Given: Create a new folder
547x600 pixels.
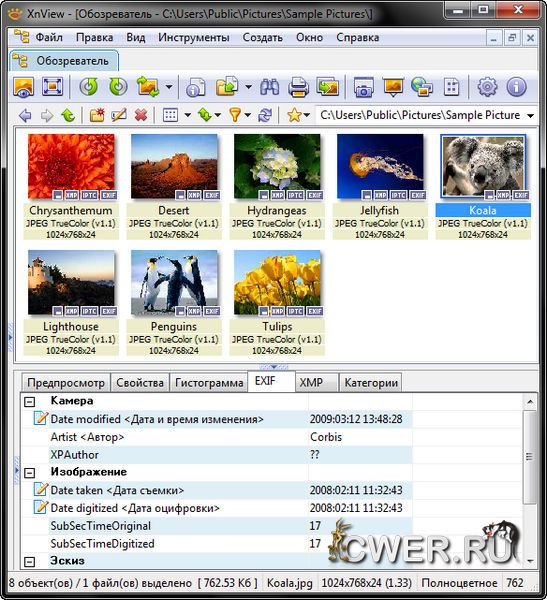Looking at the screenshot, I should coord(97,115).
